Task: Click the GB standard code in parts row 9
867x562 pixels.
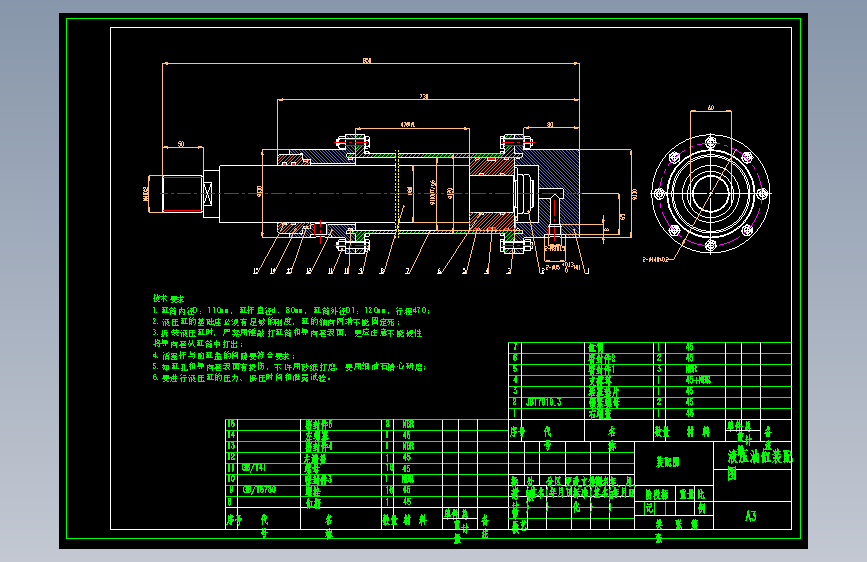Action: [259, 490]
